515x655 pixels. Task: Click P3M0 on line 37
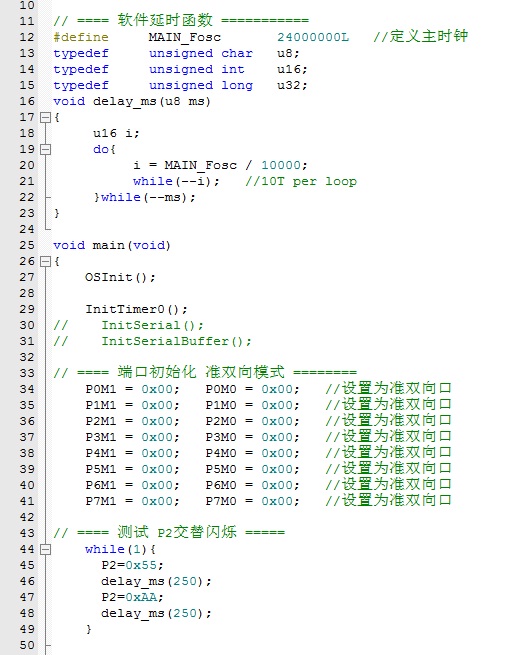tap(221, 437)
